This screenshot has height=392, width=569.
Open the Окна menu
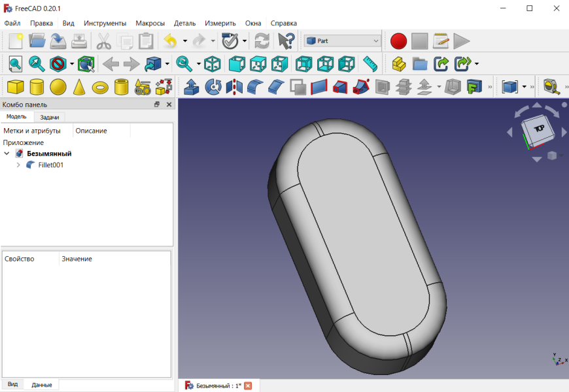click(x=253, y=24)
